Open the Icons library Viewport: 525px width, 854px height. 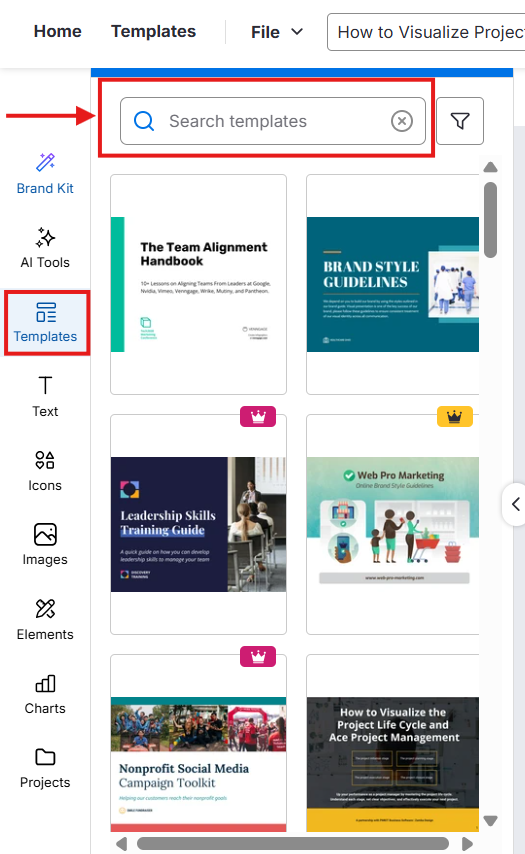tap(45, 471)
